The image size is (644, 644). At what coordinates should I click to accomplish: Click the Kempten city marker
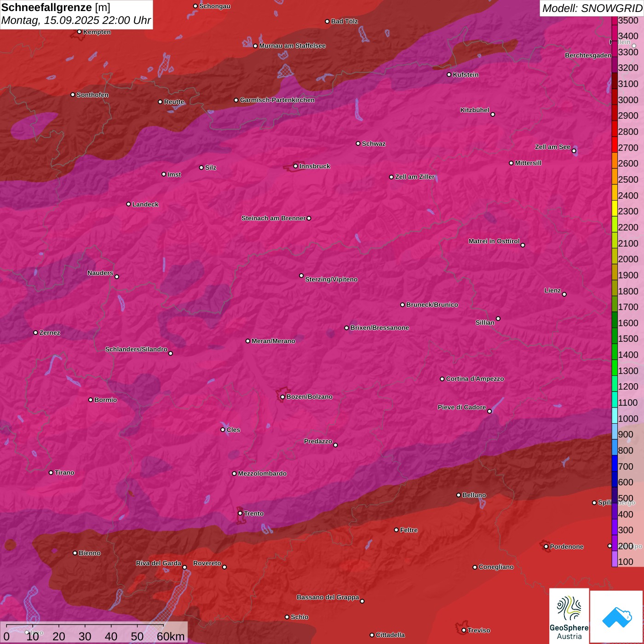coord(79,32)
